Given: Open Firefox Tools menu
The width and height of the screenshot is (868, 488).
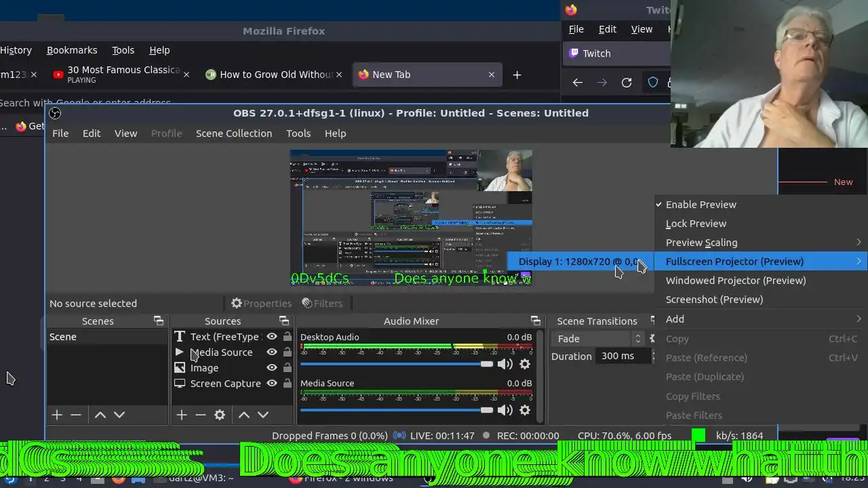Looking at the screenshot, I should coord(123,50).
